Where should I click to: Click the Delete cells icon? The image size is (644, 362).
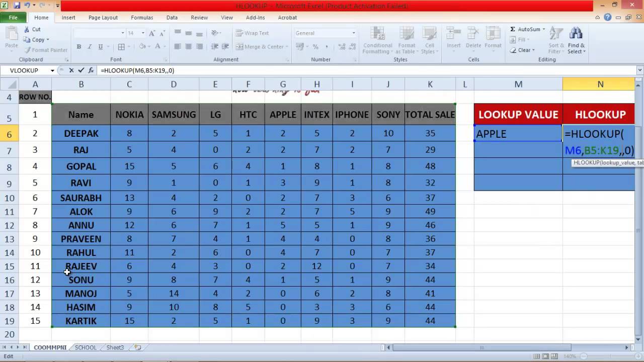point(473,34)
